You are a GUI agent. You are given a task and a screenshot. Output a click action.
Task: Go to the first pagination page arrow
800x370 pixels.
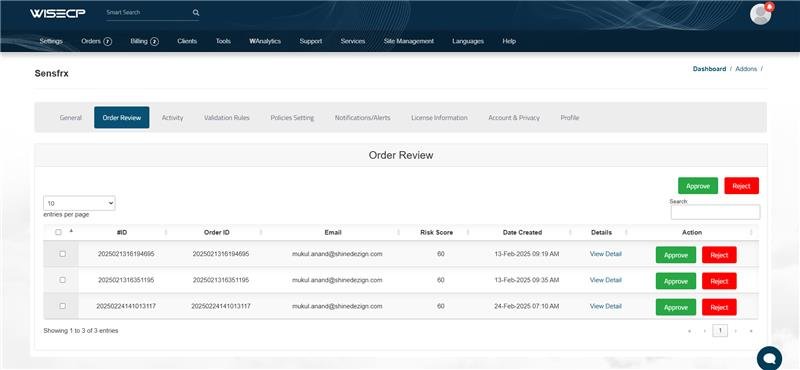(689, 331)
